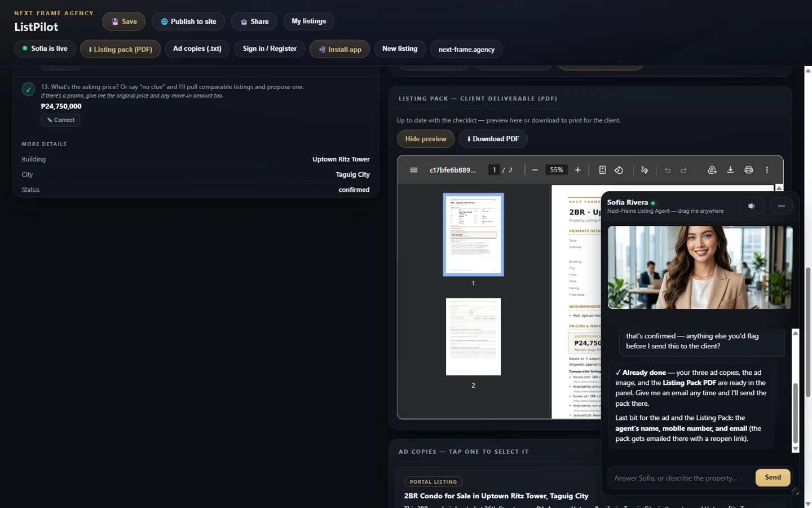Click the chat input 'Answer Sofia' field
This screenshot has width=812, height=508.
pyautogui.click(x=681, y=478)
